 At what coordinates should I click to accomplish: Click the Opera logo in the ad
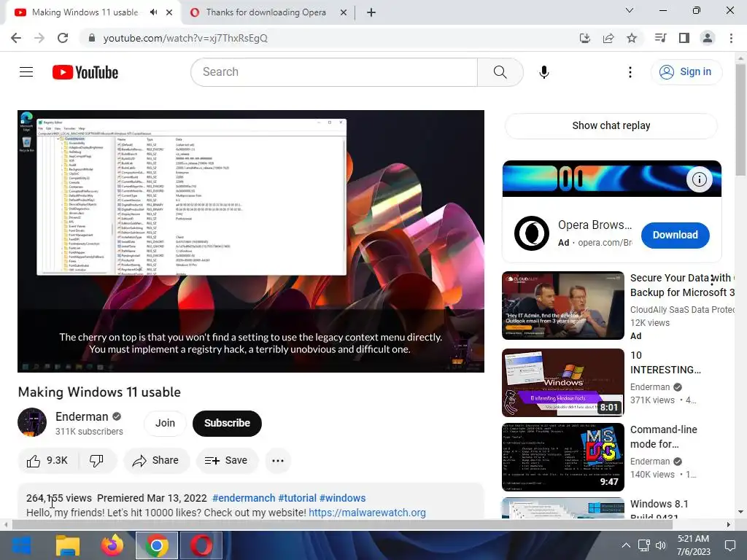coord(532,233)
